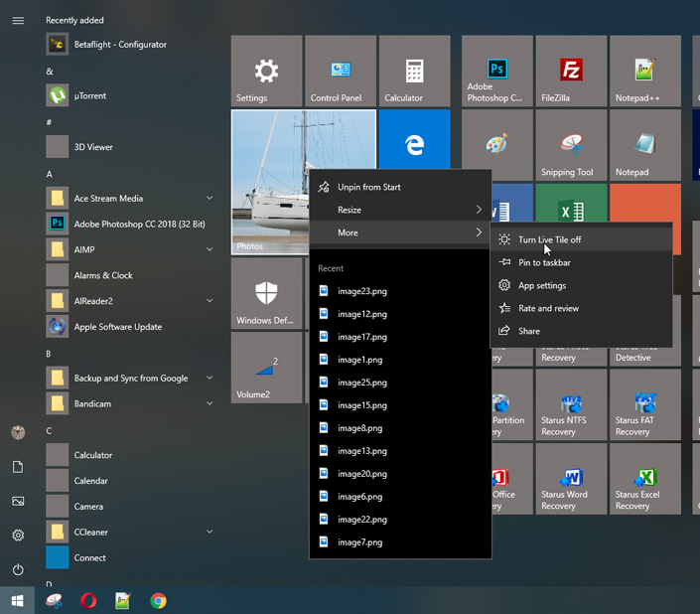Screen dimensions: 700x614
Task: Select Pin to taskbar
Action: coord(581,262)
